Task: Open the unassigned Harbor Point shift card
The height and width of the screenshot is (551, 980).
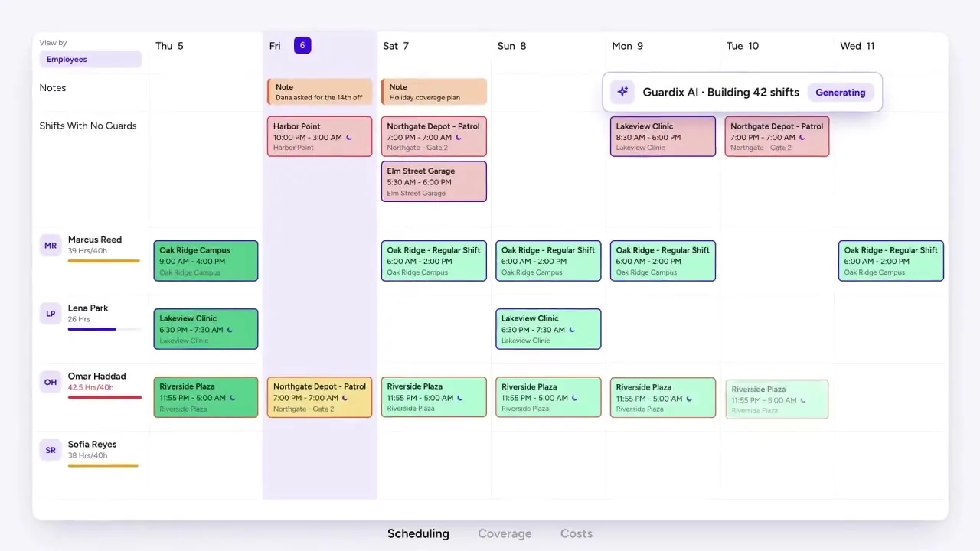Action: 320,136
